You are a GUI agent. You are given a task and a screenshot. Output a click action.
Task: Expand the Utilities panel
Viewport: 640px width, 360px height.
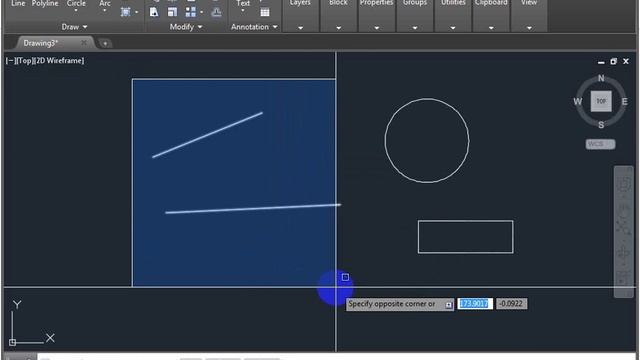[x=453, y=28]
